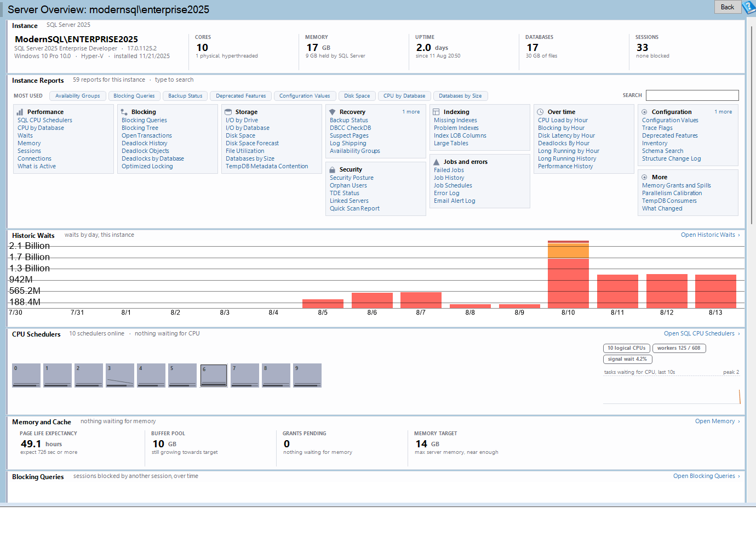Click the Indexing table icon
The height and width of the screenshot is (535, 756).
tap(436, 112)
